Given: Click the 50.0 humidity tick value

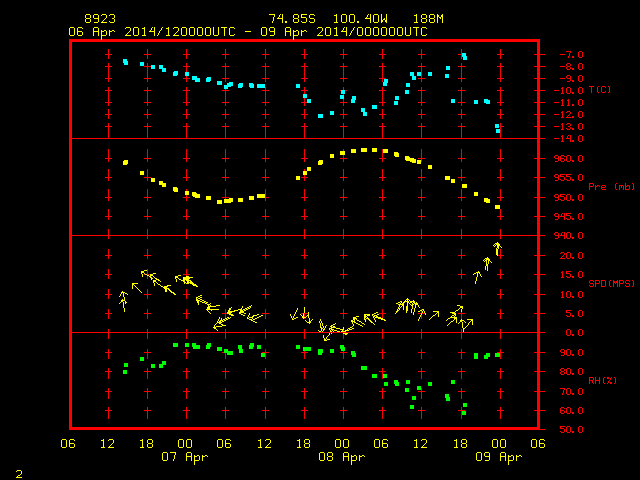Looking at the screenshot, I should pos(572,429).
